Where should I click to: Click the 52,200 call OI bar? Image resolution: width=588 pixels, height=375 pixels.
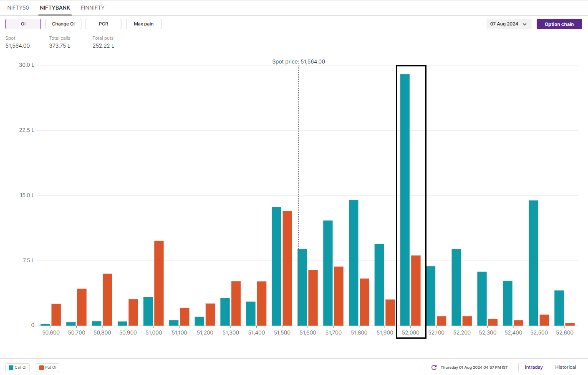click(x=456, y=287)
